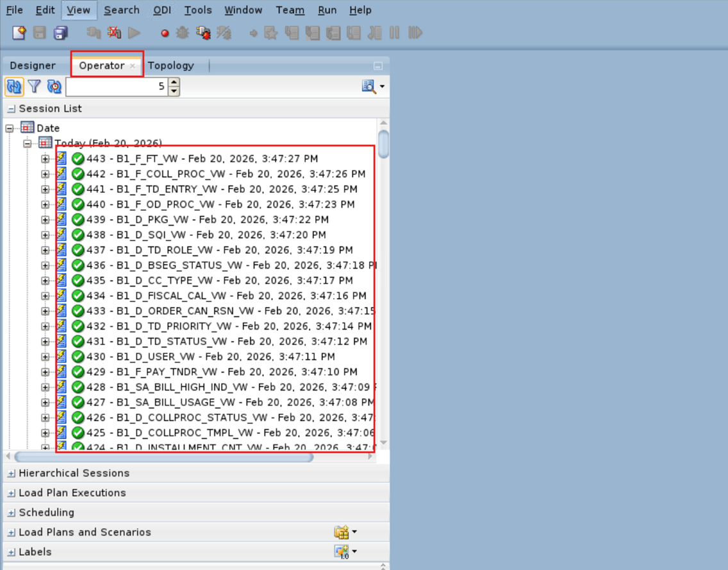Screen dimensions: 728x570
Task: Expand the Load Plans and Scenarios accordion
Action: (11, 533)
